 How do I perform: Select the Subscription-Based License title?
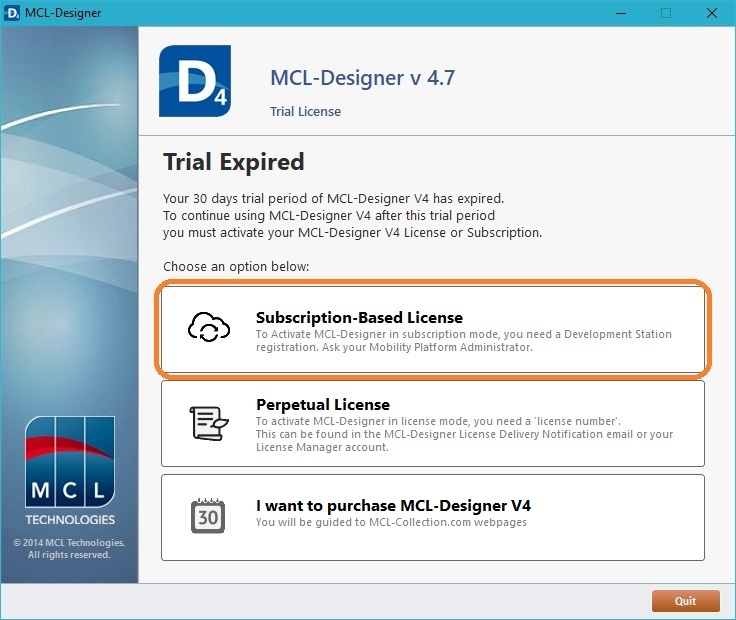[x=359, y=318]
